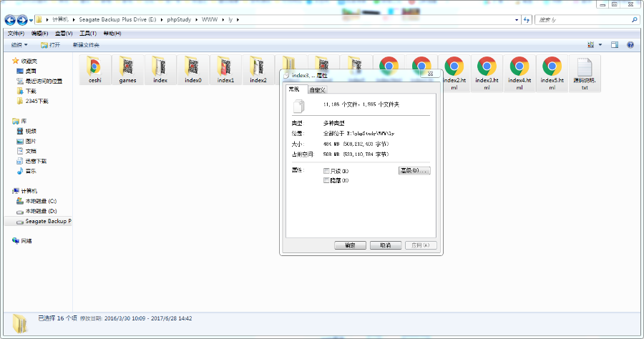Expand the change view dropdown arrow

point(600,45)
